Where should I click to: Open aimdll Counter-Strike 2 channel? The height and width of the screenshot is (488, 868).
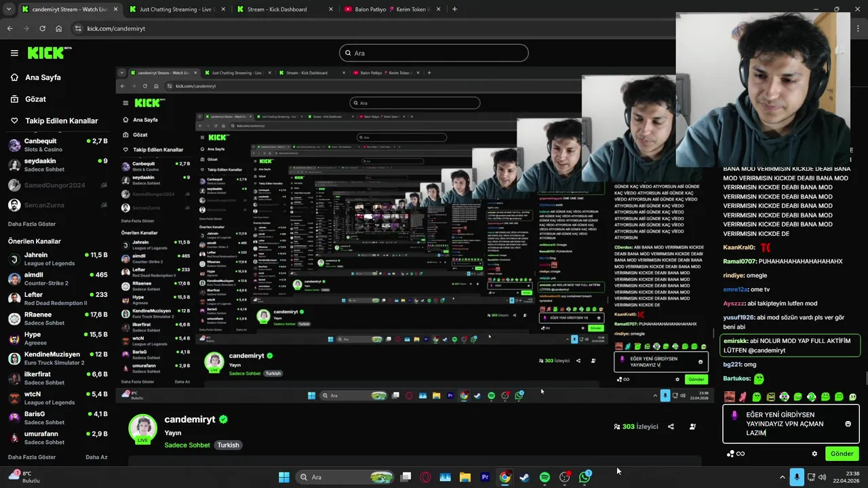point(58,279)
